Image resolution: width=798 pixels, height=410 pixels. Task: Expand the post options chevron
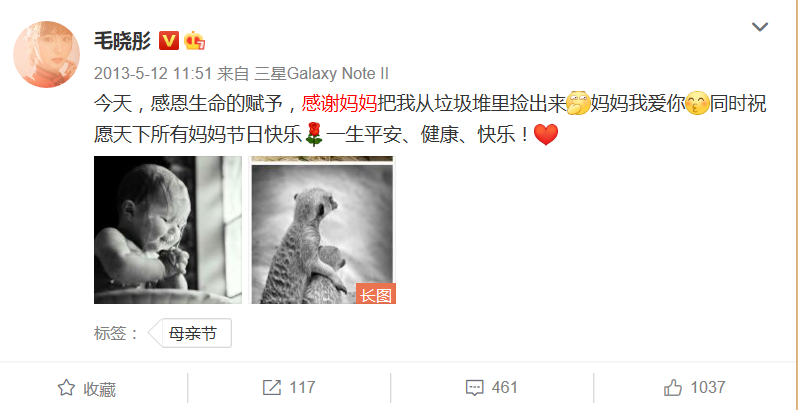(760, 26)
